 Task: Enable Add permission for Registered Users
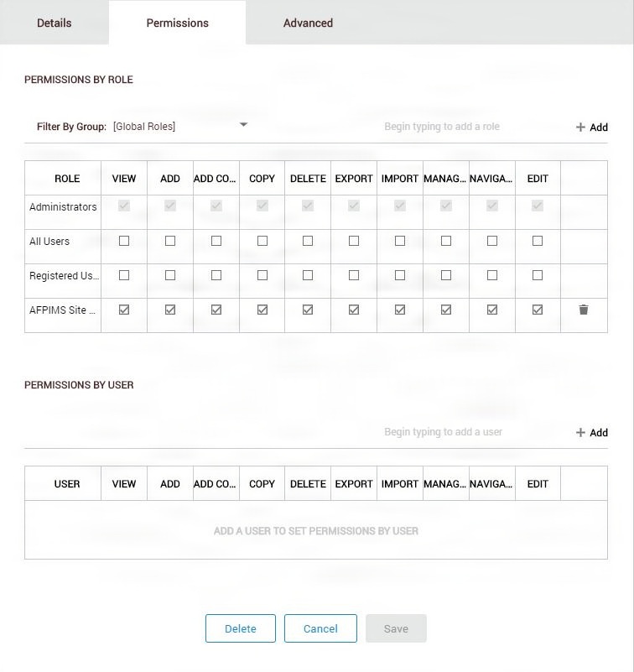tap(170, 275)
